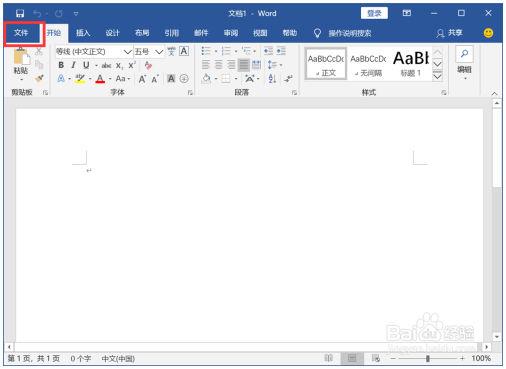Click the Save icon in title bar
This screenshot has width=506, height=369.
20,13
